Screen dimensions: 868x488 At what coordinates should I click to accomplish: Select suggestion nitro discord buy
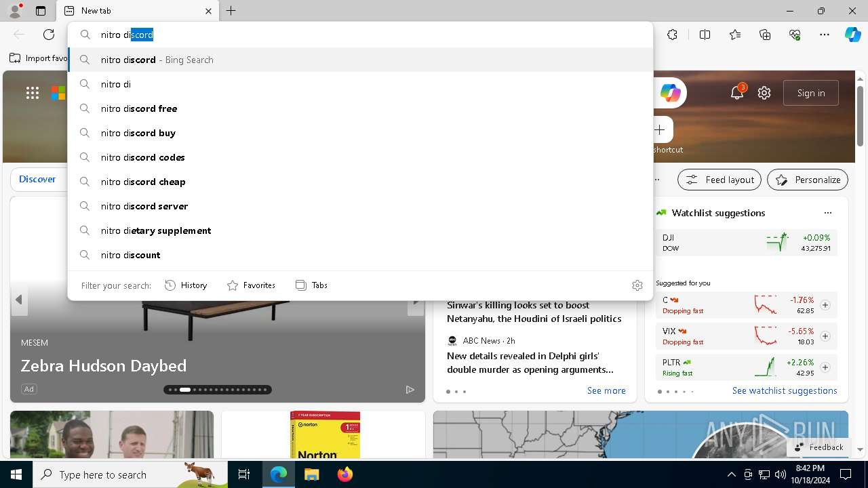[361, 133]
